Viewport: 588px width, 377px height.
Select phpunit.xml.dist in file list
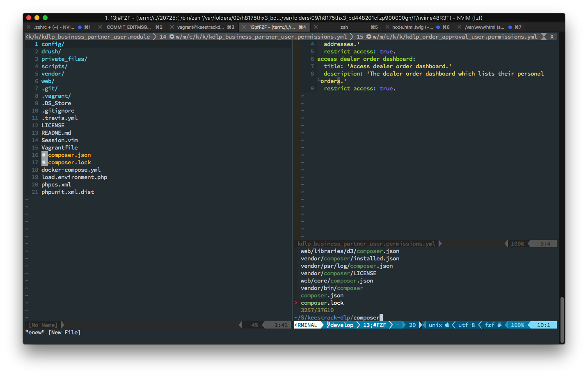click(x=68, y=192)
